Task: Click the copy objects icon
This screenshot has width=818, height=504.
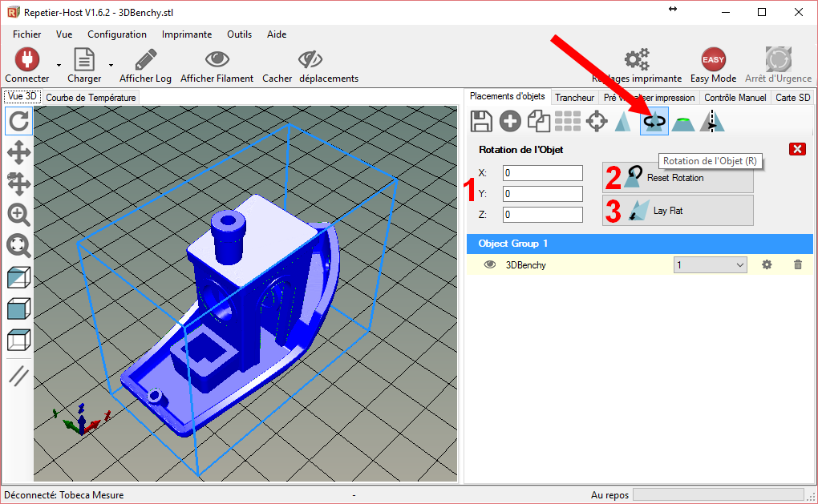Action: tap(539, 121)
